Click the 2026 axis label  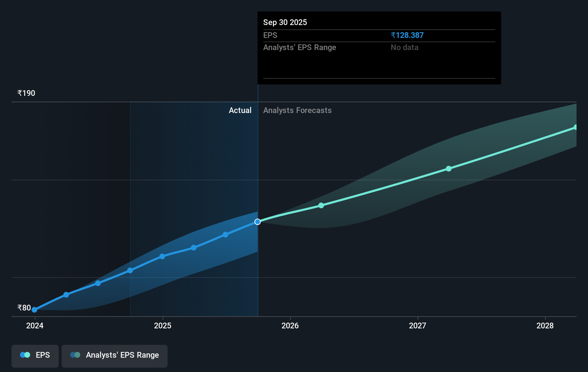290,326
